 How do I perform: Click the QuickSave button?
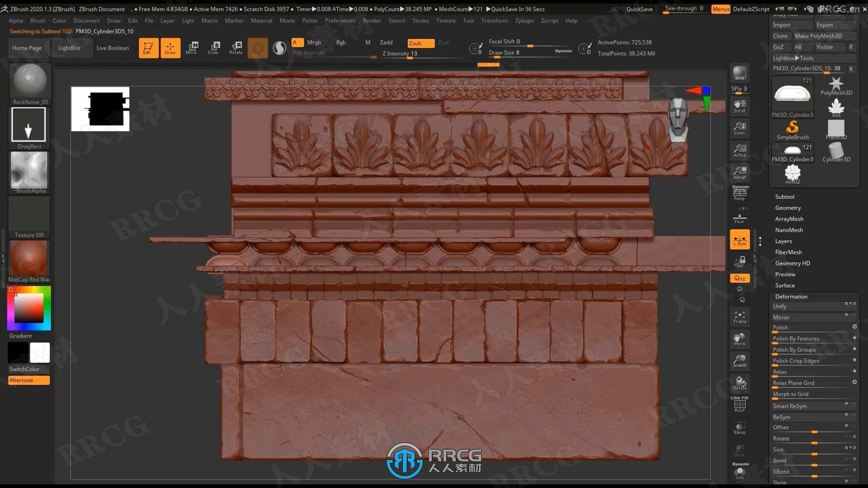pos(639,9)
